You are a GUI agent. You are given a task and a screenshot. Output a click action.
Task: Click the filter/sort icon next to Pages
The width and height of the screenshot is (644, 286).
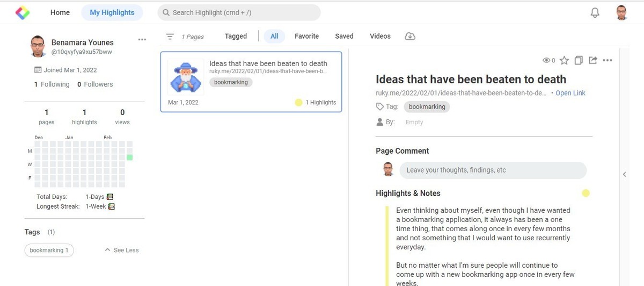(170, 37)
